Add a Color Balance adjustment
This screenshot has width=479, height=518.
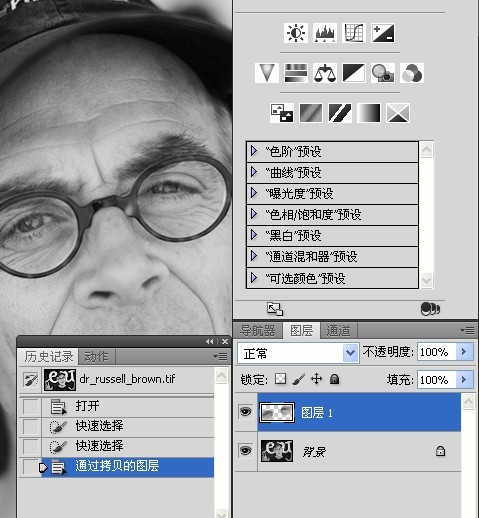coord(325,73)
